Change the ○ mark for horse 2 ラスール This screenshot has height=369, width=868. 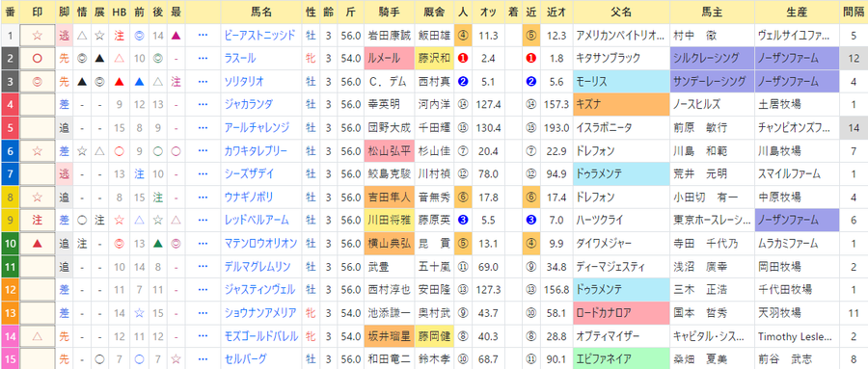tap(38, 58)
